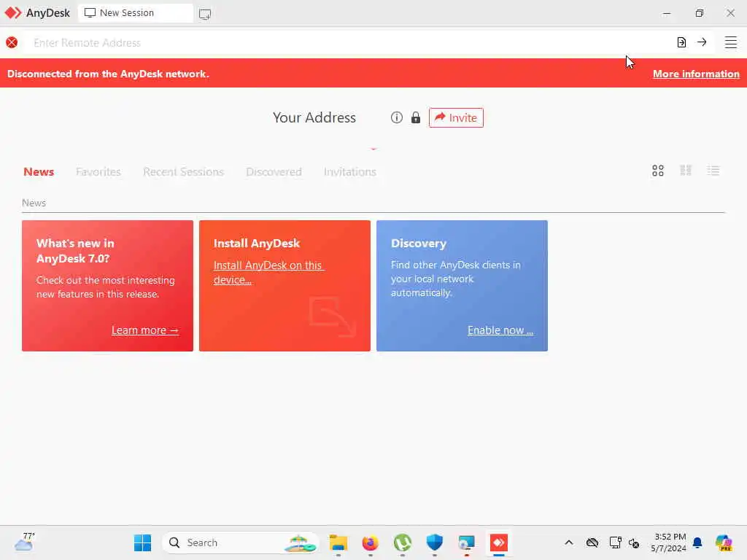Open notifications bell icon
The image size is (747, 560).
click(697, 542)
